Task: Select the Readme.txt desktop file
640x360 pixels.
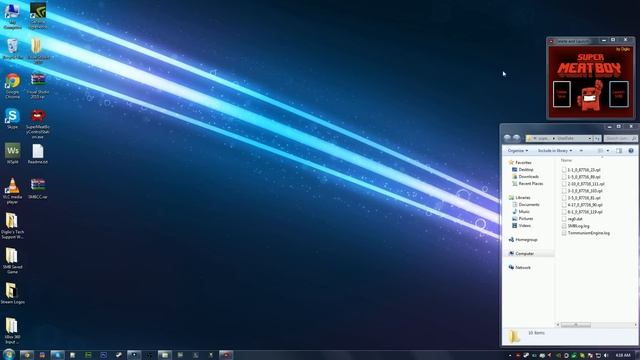Action: (38, 153)
